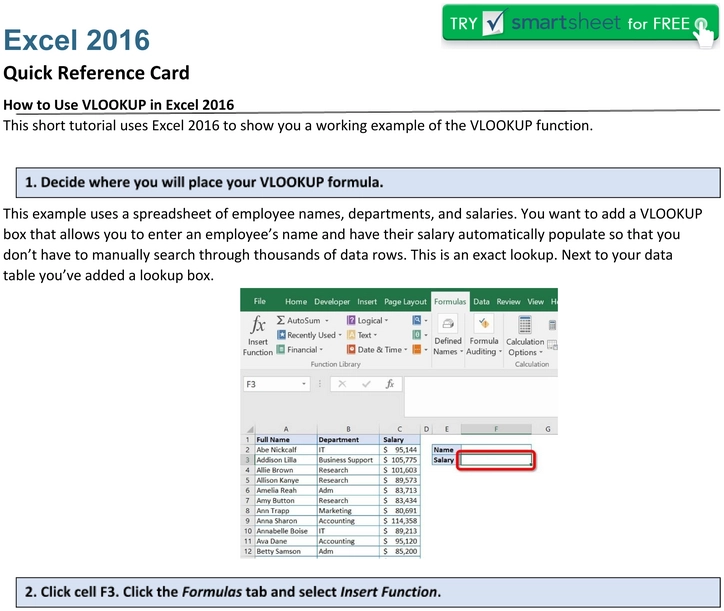The height and width of the screenshot is (611, 724).
Task: Click the 'Abe Nickcalf' cell
Action: tap(286, 450)
